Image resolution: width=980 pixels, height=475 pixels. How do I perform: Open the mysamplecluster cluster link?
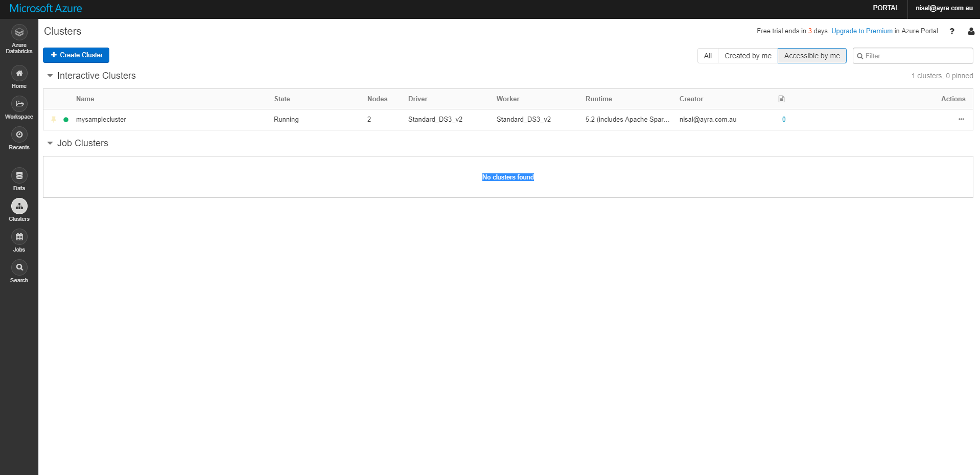(101, 120)
